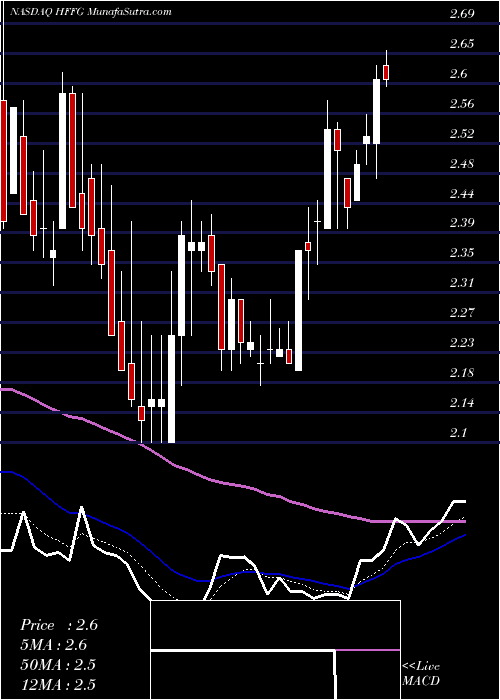
Task: Click the 2.1 price axis label
Action: tap(458, 433)
